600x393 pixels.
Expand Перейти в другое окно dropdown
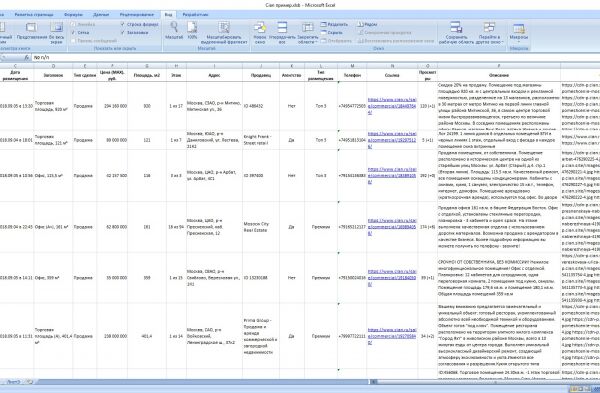pyautogui.click(x=489, y=33)
